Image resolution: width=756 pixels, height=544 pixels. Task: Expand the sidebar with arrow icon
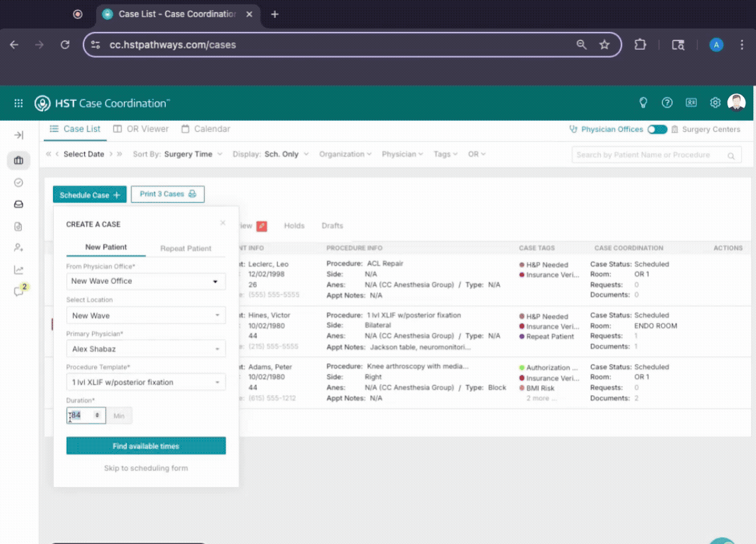19,135
